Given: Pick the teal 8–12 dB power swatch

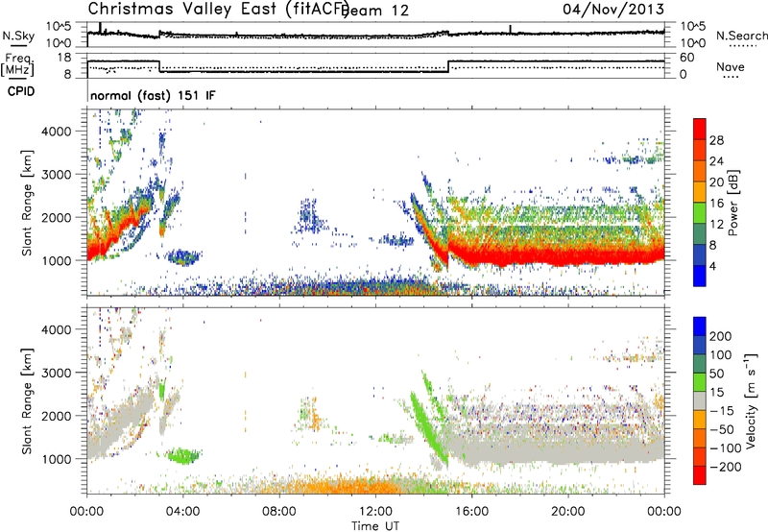Looking at the screenshot, I should coord(700,234).
